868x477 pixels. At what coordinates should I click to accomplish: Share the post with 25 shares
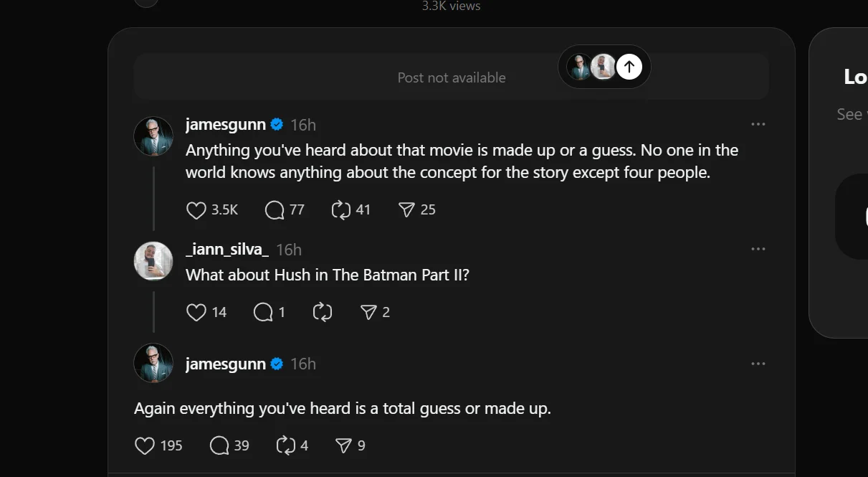point(406,209)
